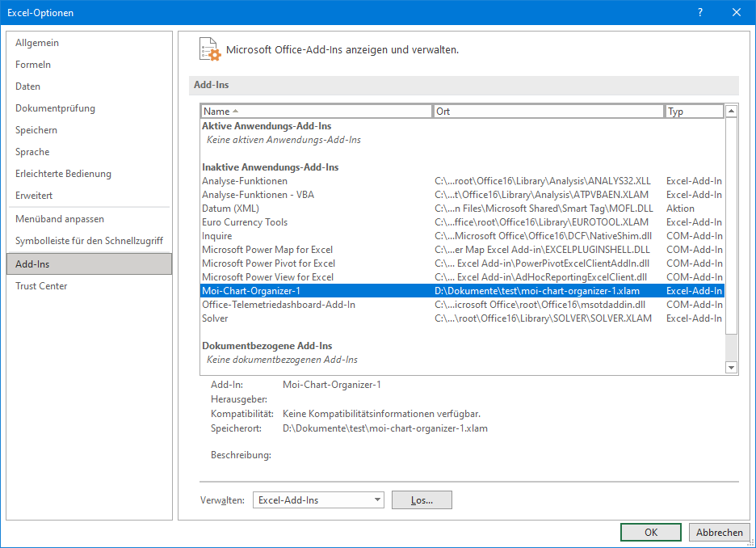756x548 pixels.
Task: Click the Add-Ins gear document icon
Action: coord(210,49)
